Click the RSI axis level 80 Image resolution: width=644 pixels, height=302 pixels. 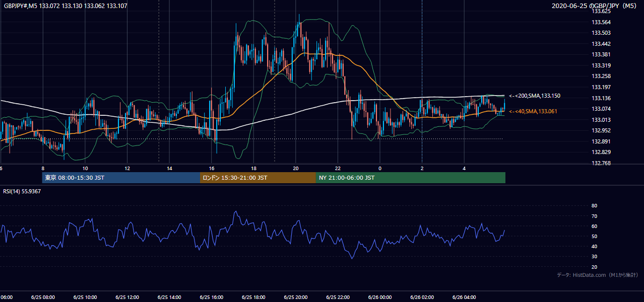[x=594, y=206]
